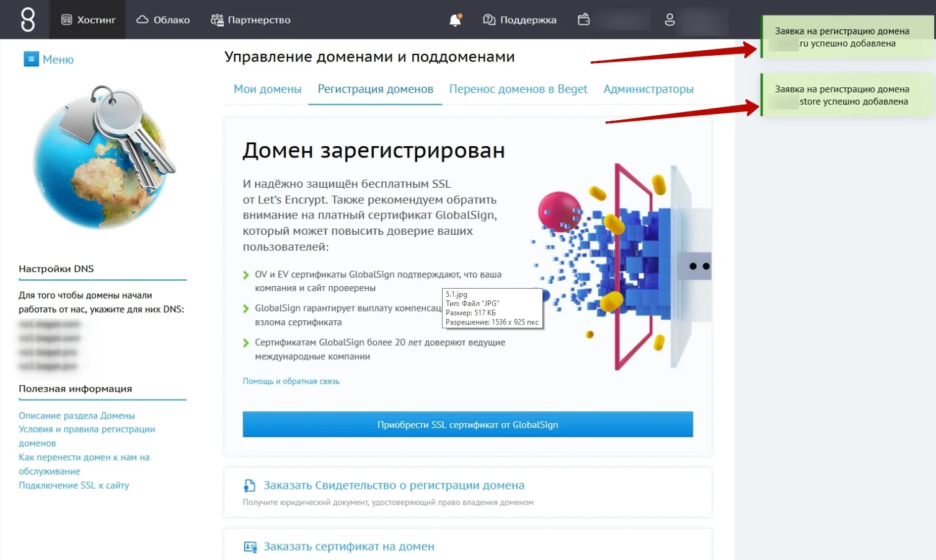Open Помощь и обратная связь link
Viewport: 936px width, 560px height.
point(291,381)
